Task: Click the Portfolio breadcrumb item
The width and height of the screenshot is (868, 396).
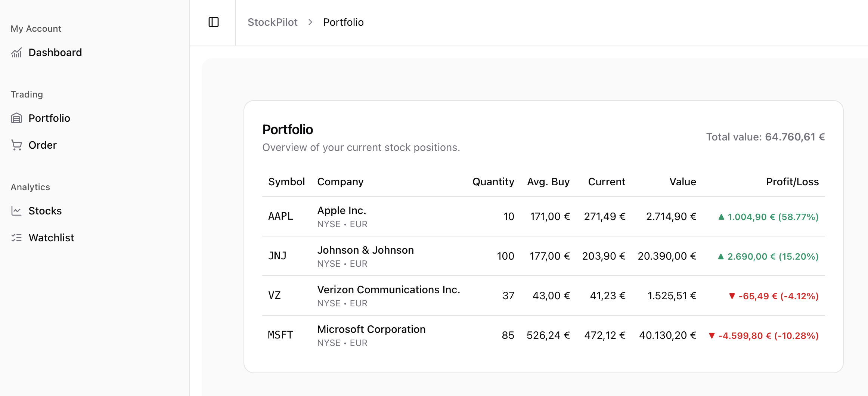Action: (343, 22)
